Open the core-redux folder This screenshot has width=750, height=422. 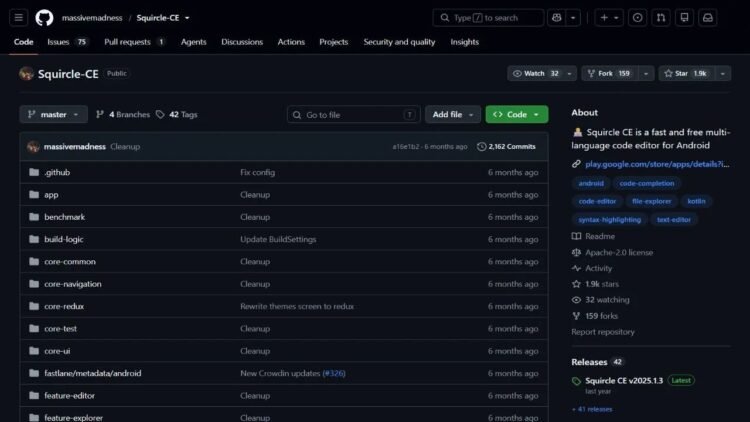point(64,306)
